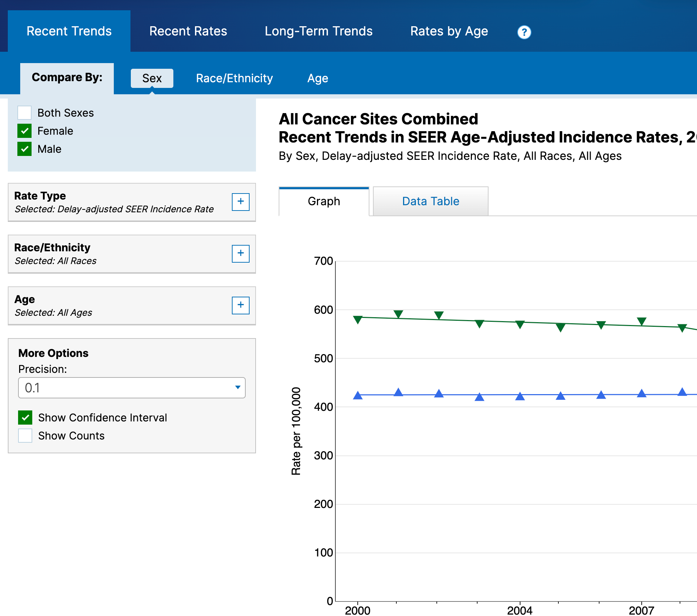
Task: Expand the Rate Type plus icon
Action: click(240, 202)
